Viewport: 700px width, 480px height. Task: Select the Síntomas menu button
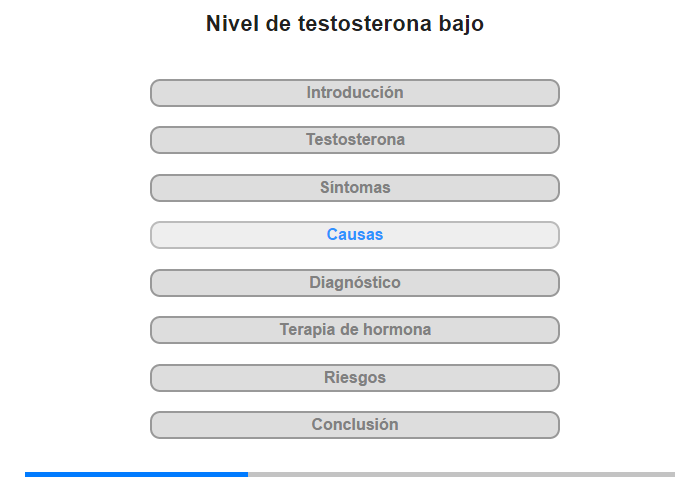coord(355,188)
